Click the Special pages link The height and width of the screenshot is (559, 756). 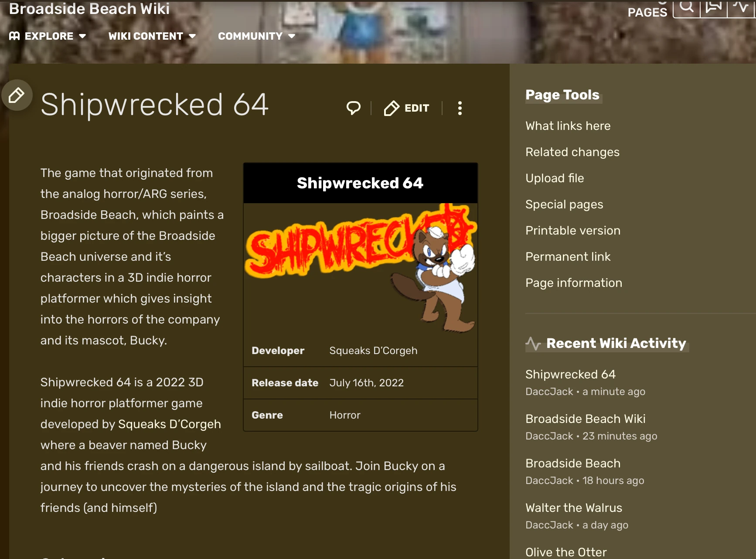[x=564, y=205]
